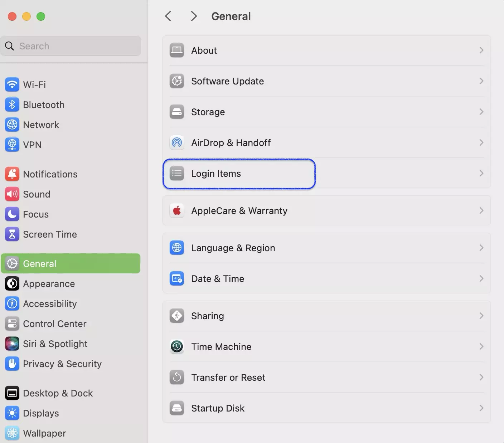Click the Language & Region globe icon
Image resolution: width=504 pixels, height=443 pixels.
(177, 248)
